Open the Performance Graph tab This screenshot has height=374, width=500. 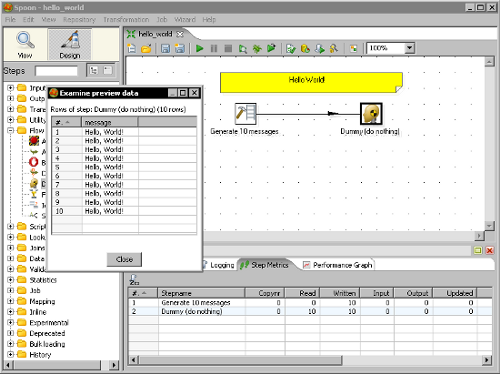click(x=338, y=265)
